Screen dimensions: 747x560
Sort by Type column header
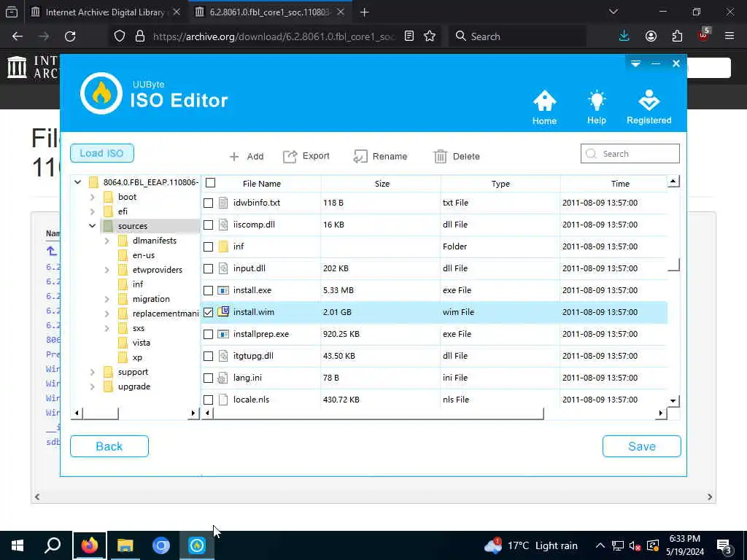(500, 183)
